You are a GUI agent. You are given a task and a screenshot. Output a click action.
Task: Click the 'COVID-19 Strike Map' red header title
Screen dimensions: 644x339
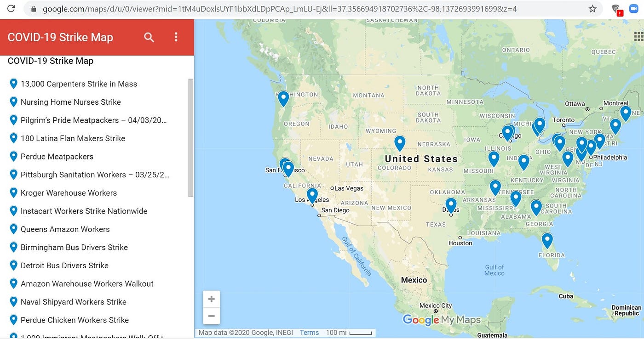[x=60, y=37]
